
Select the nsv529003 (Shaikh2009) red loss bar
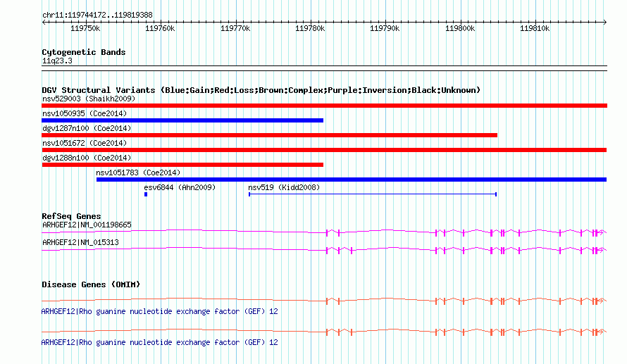[x=324, y=106]
